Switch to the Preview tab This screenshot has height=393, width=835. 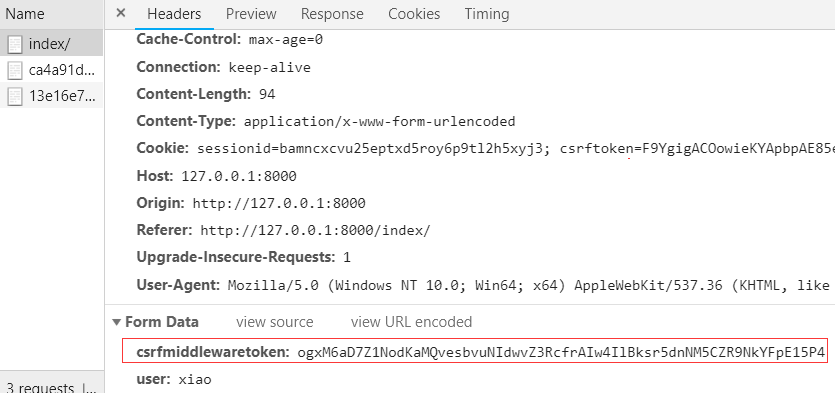click(251, 14)
